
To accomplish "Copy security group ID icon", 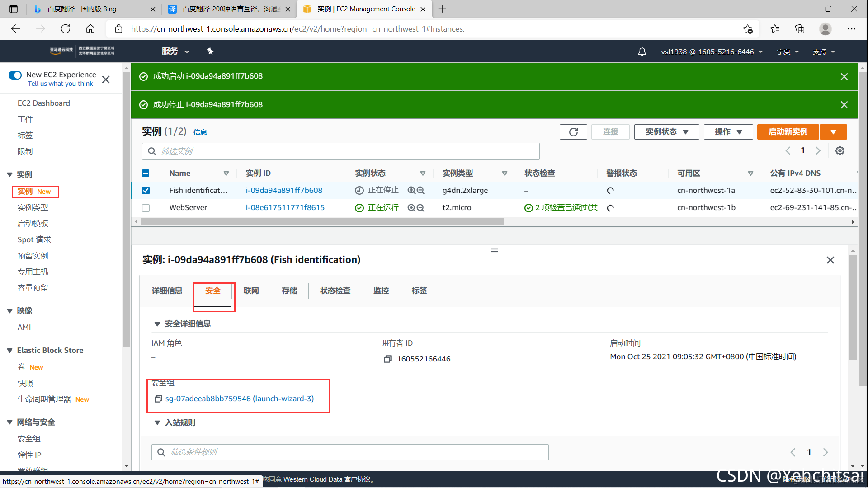I will [158, 399].
